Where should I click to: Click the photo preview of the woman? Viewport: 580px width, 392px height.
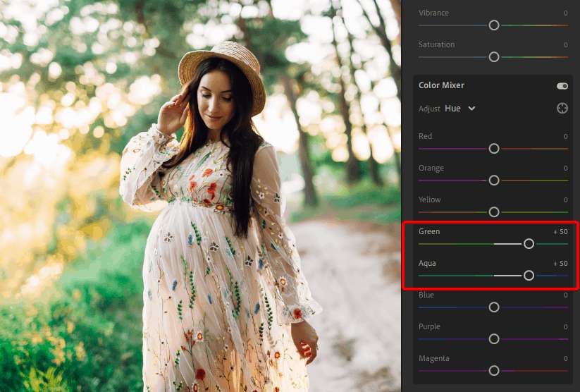(200, 196)
